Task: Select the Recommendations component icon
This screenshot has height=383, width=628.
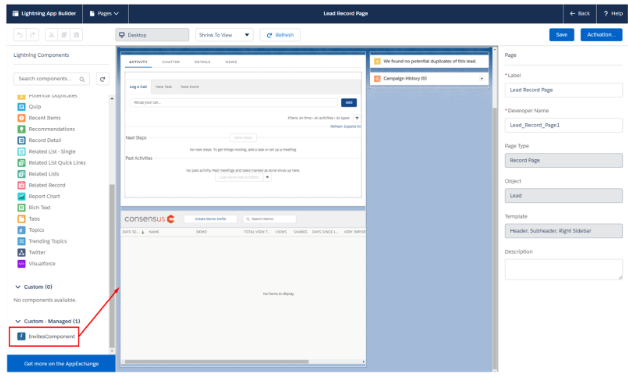Action: click(x=22, y=129)
